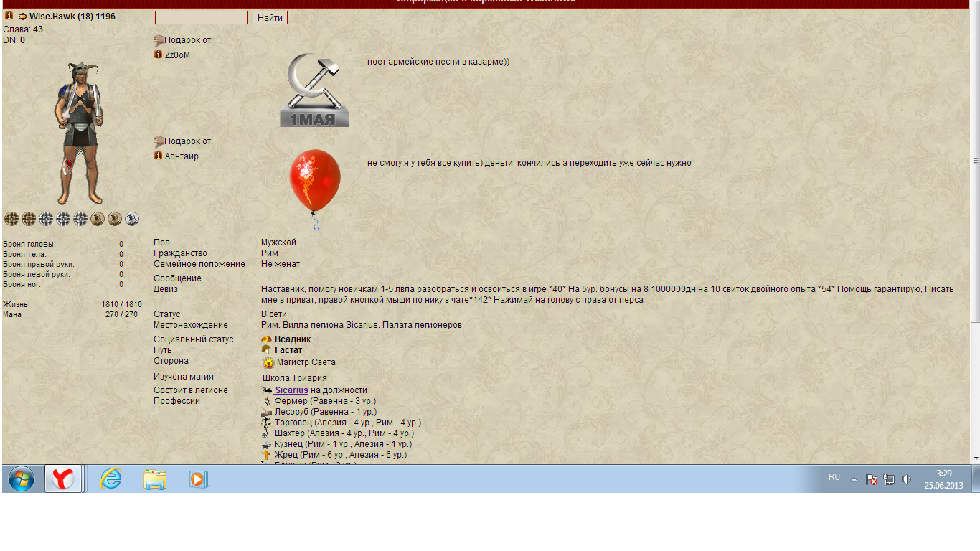This screenshot has height=551, width=980.
Task: Show hidden tray icons arrow
Action: [854, 479]
